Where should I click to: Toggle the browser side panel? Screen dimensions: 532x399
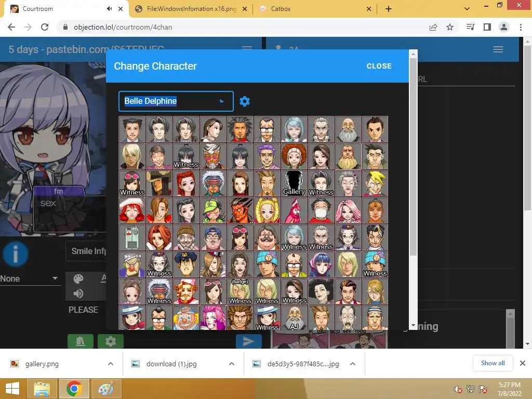[487, 27]
